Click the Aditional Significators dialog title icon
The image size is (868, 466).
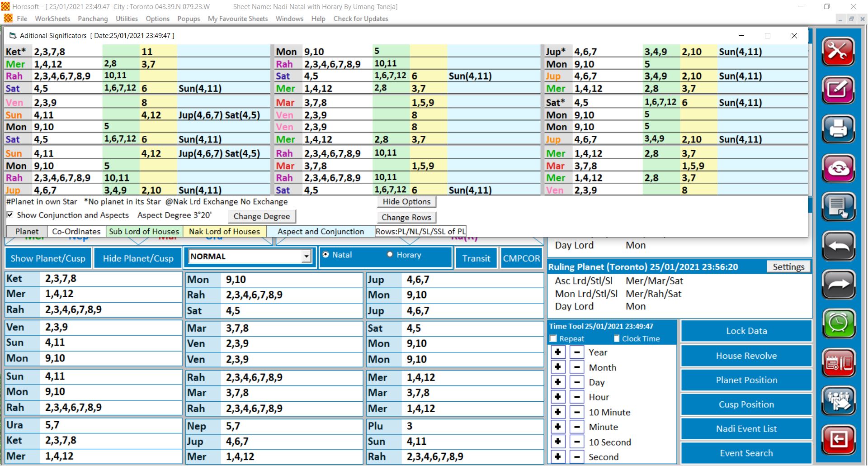pyautogui.click(x=13, y=35)
